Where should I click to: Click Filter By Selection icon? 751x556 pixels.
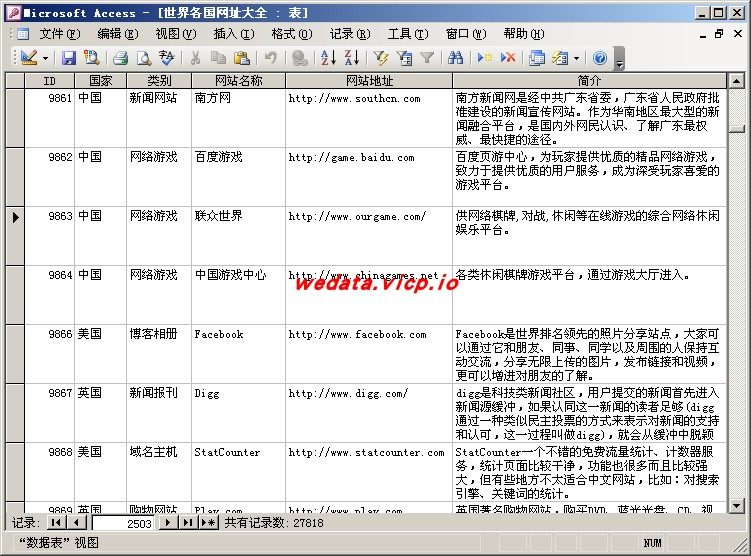pyautogui.click(x=381, y=58)
